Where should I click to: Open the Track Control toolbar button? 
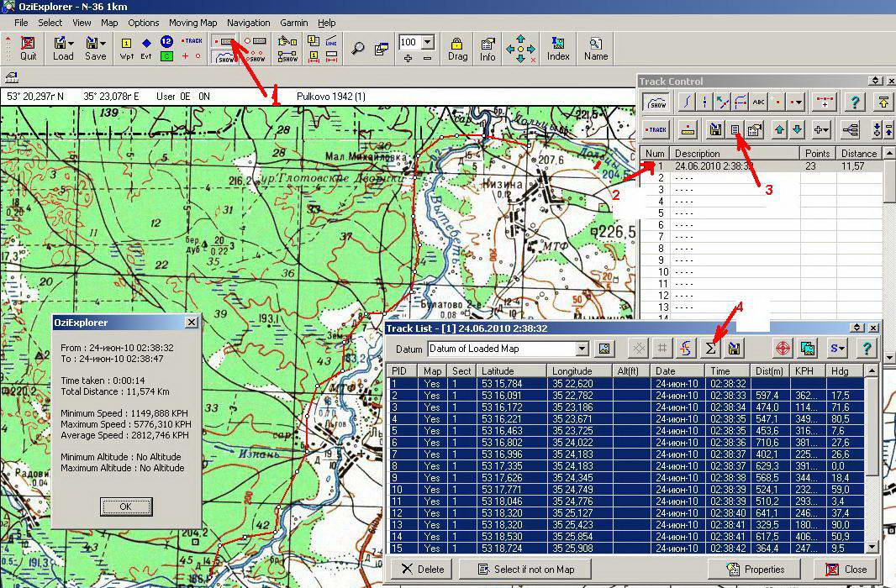click(x=224, y=42)
